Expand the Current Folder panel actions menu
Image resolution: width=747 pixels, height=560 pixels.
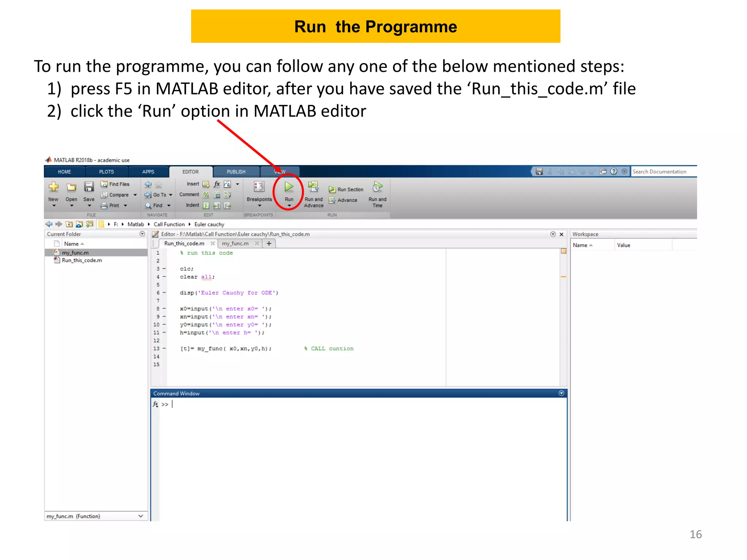click(x=142, y=234)
